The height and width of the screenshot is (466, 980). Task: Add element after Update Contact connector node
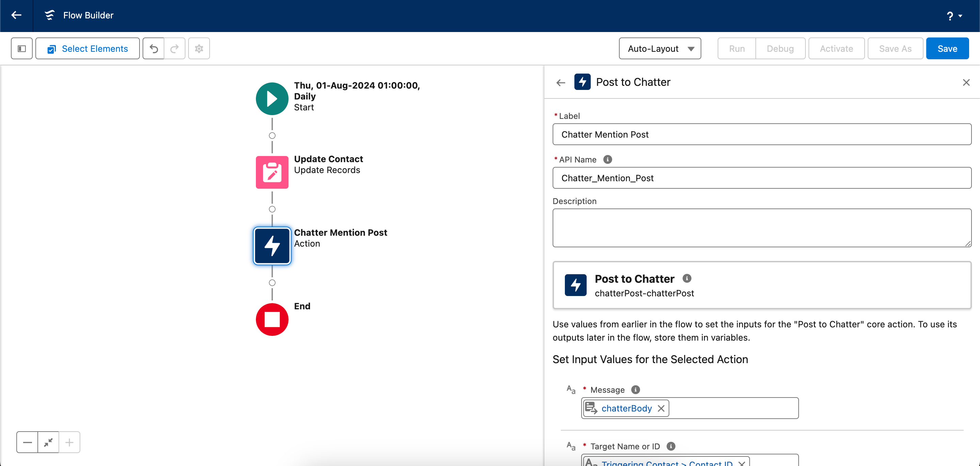[x=272, y=209]
